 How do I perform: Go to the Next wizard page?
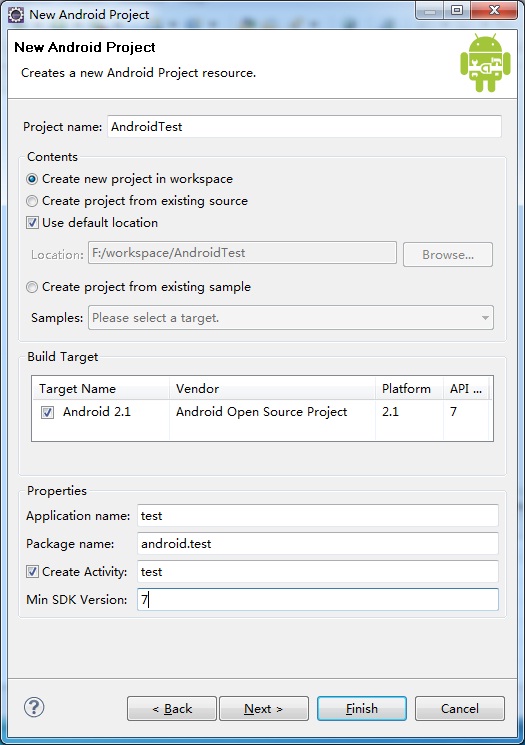[x=264, y=708]
